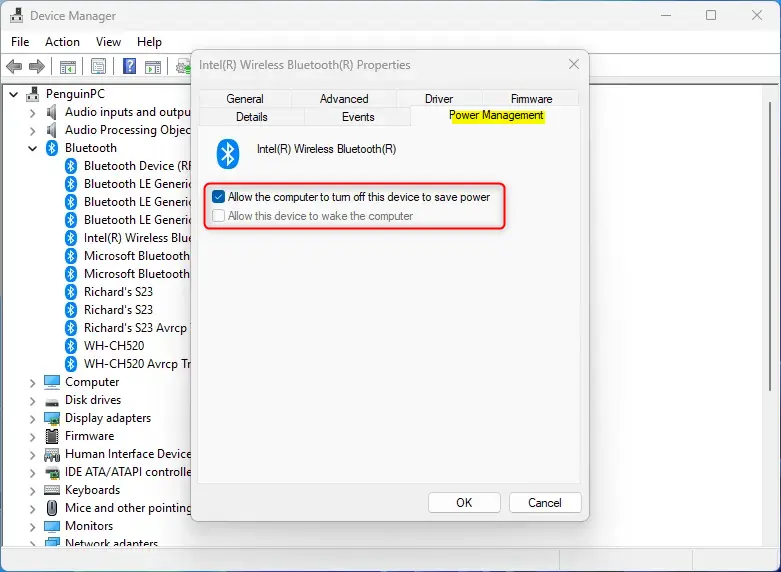
Task: Click OK in the Properties dialog
Action: click(x=464, y=502)
